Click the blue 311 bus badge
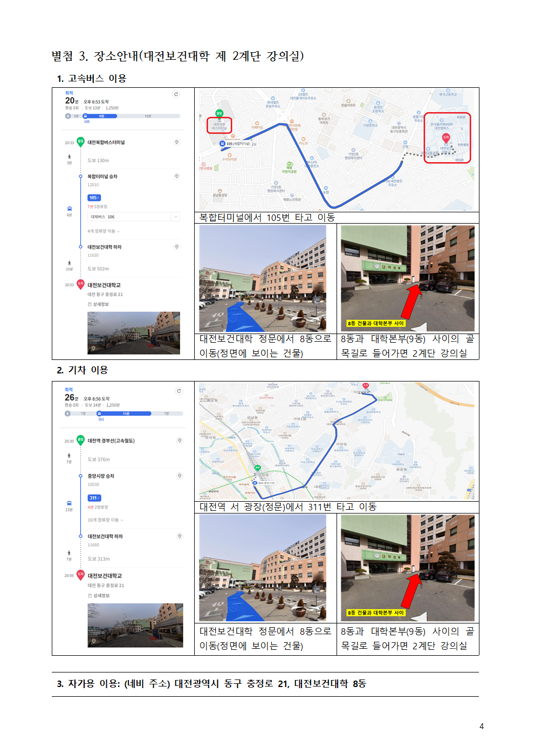 point(94,498)
